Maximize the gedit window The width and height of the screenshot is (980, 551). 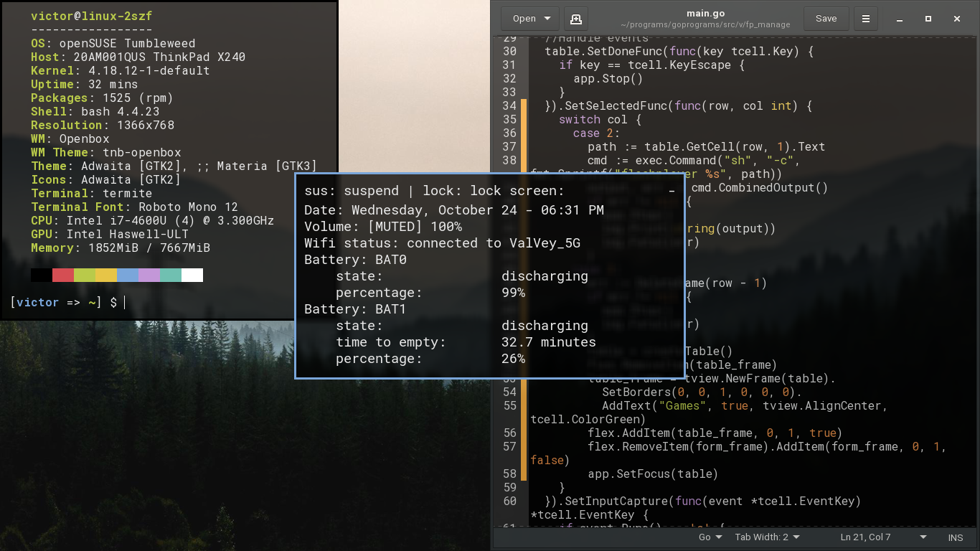pyautogui.click(x=928, y=19)
